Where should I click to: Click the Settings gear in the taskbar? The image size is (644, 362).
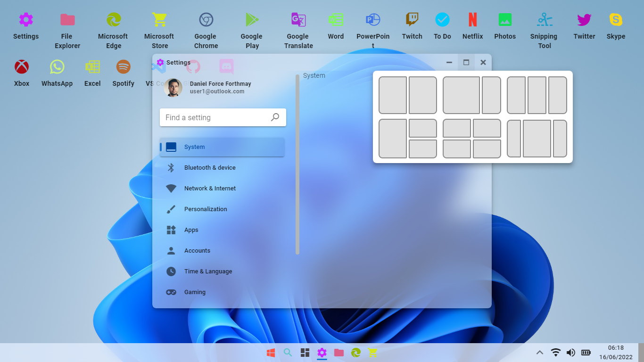(322, 353)
